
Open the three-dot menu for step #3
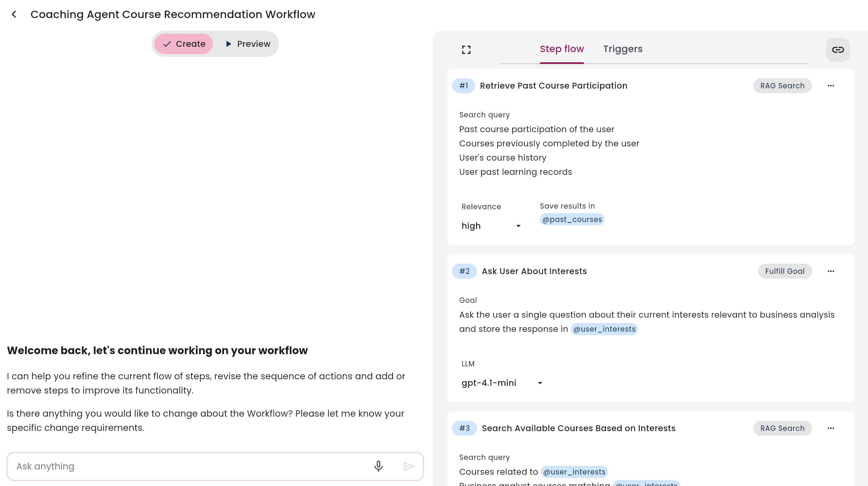click(831, 428)
